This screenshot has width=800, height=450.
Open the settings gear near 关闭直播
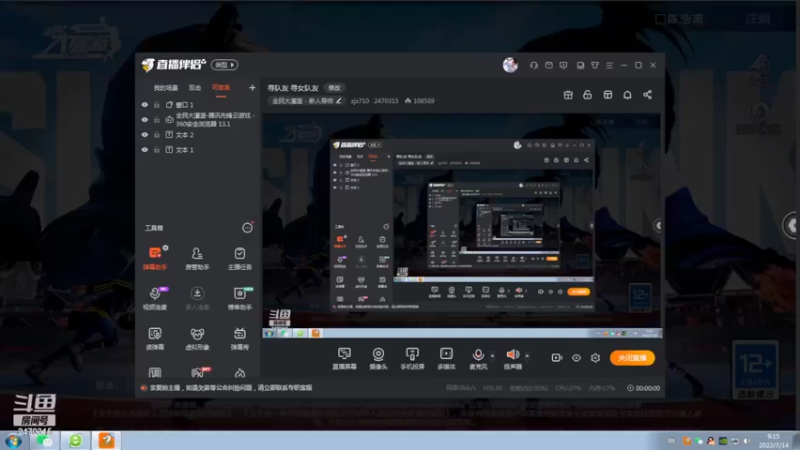(595, 358)
